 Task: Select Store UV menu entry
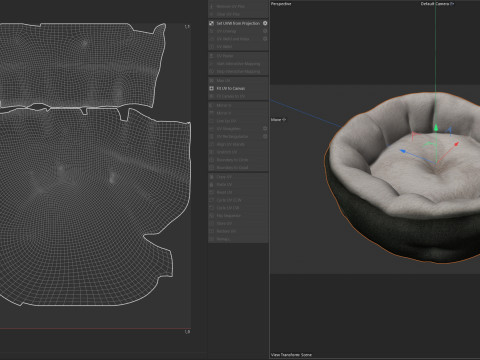[x=238, y=223]
